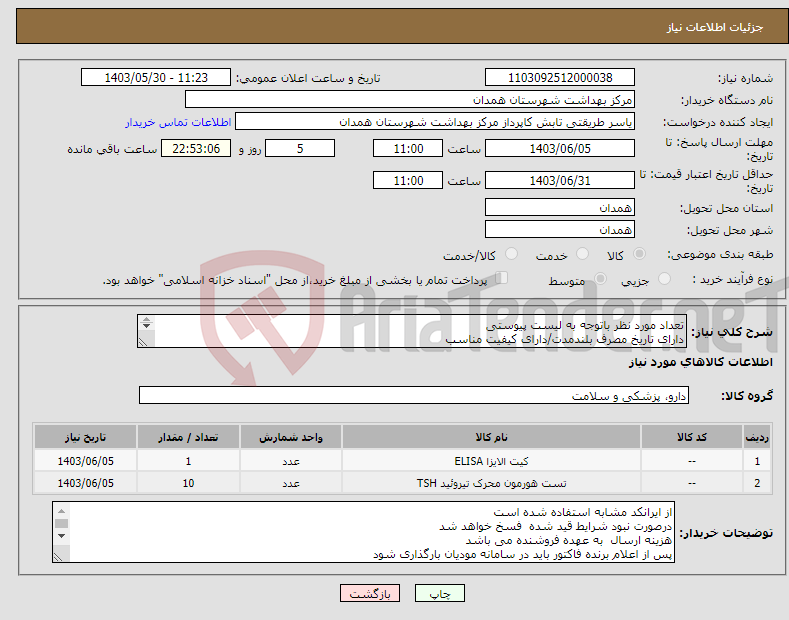Click the ایجاد کننده درخواست field
789x620 pixels.
[x=435, y=122]
